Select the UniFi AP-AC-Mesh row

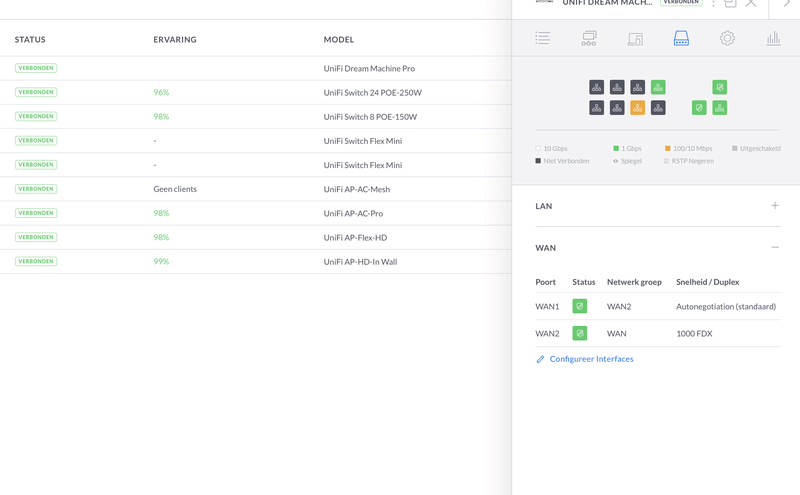point(256,189)
